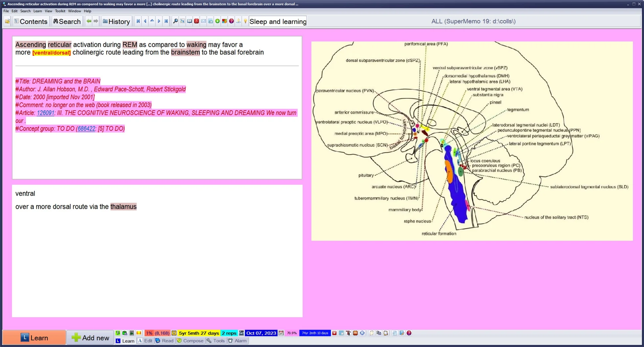Open the calendar icon next to Oct 07, 2023
Image resolution: width=644 pixels, height=347 pixels.
tap(281, 333)
